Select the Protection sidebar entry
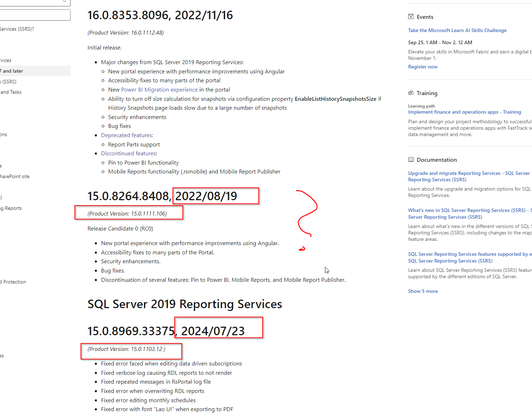The image size is (532, 420). pyautogui.click(x=14, y=281)
